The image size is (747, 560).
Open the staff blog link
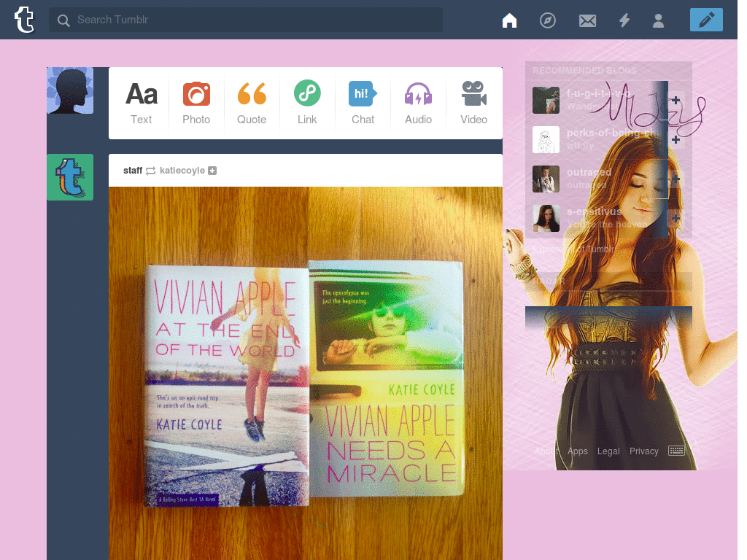pyautogui.click(x=133, y=171)
